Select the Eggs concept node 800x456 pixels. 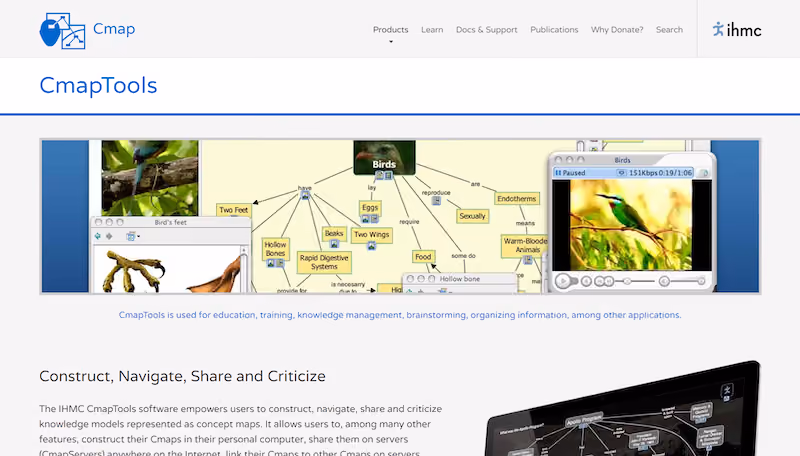[x=370, y=208]
